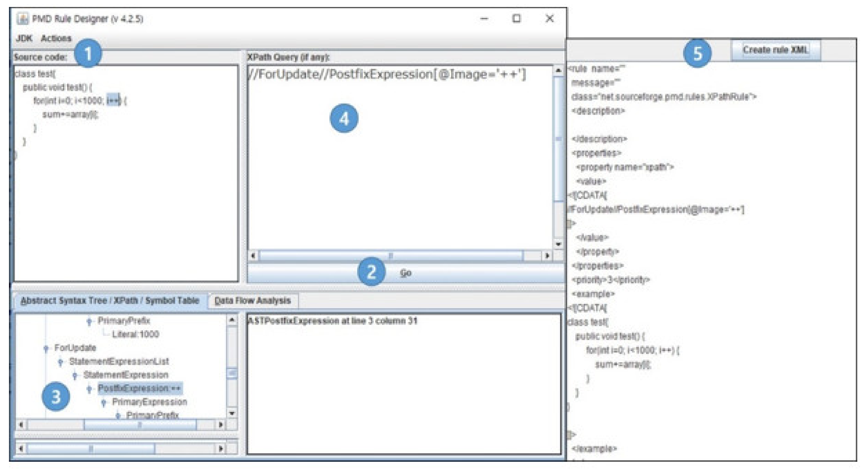Click the Create rule XML button
Viewport: 868px width, 469px height.
[x=775, y=50]
